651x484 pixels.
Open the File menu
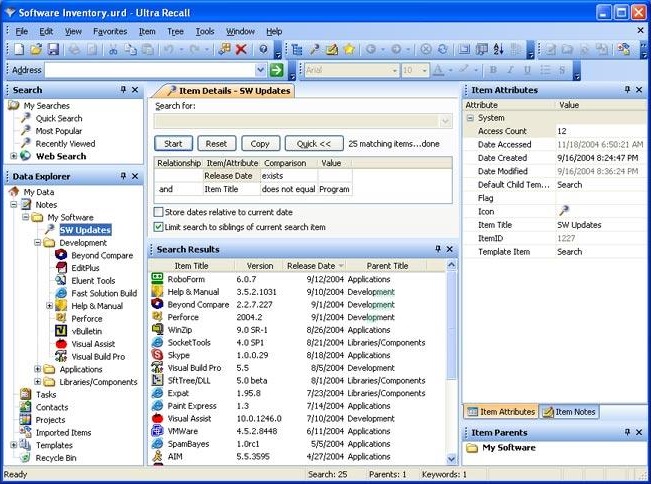(x=22, y=32)
